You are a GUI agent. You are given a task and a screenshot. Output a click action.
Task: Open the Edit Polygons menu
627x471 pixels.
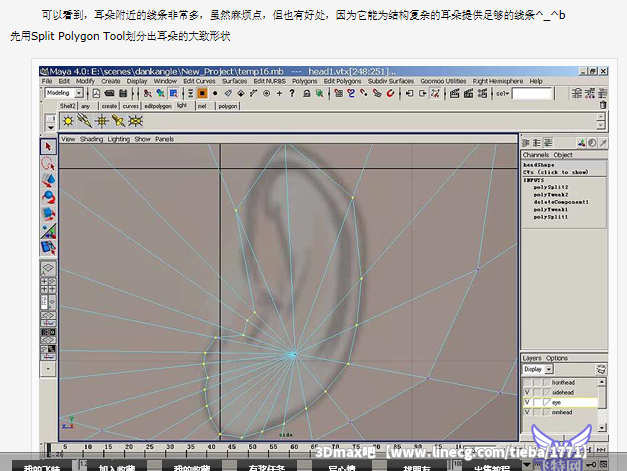pos(342,81)
